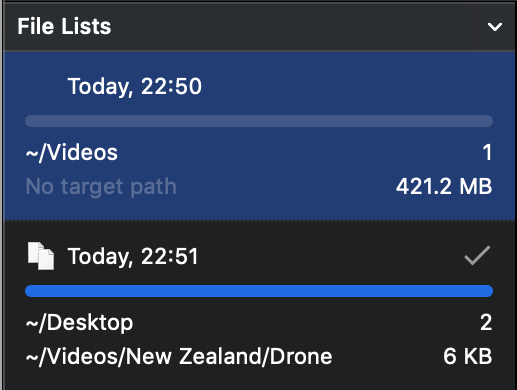
Task: Collapse the File Lists panel chevron
Action: click(x=495, y=27)
